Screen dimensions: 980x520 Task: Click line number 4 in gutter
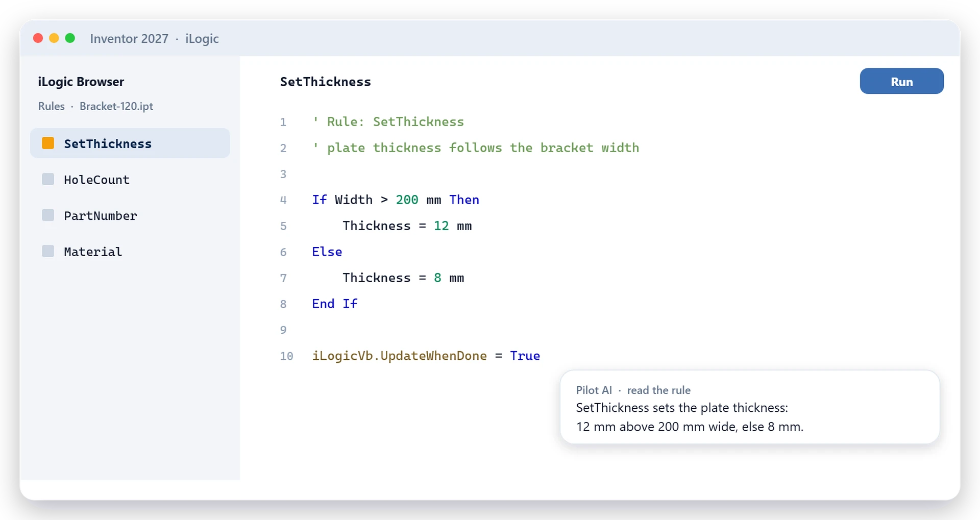pyautogui.click(x=283, y=200)
